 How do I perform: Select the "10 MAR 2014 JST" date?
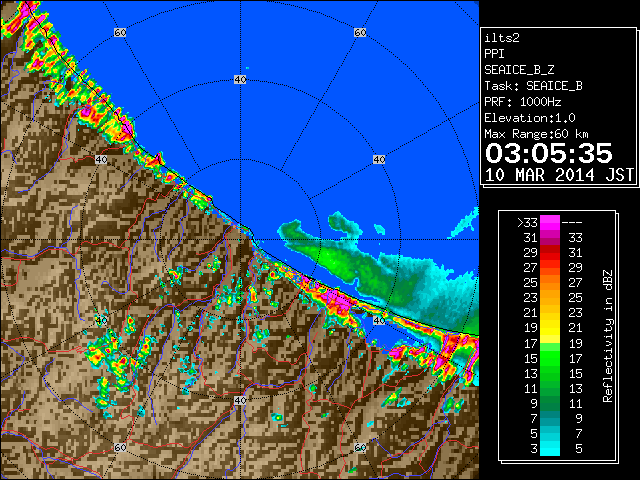coord(559,175)
